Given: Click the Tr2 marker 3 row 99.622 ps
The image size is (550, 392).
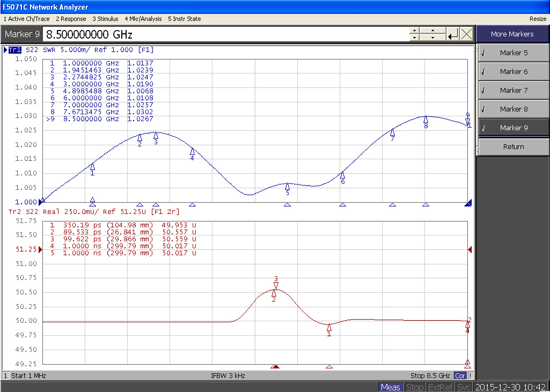Looking at the screenshot, I should coord(123,239).
